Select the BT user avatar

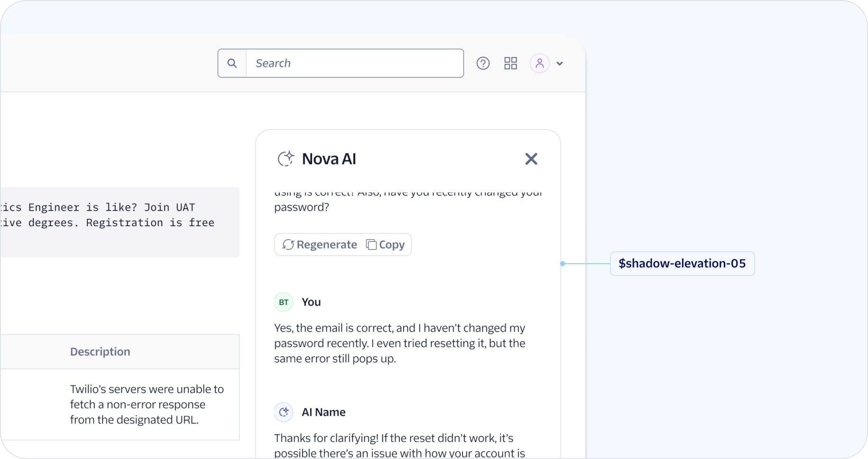(x=284, y=302)
